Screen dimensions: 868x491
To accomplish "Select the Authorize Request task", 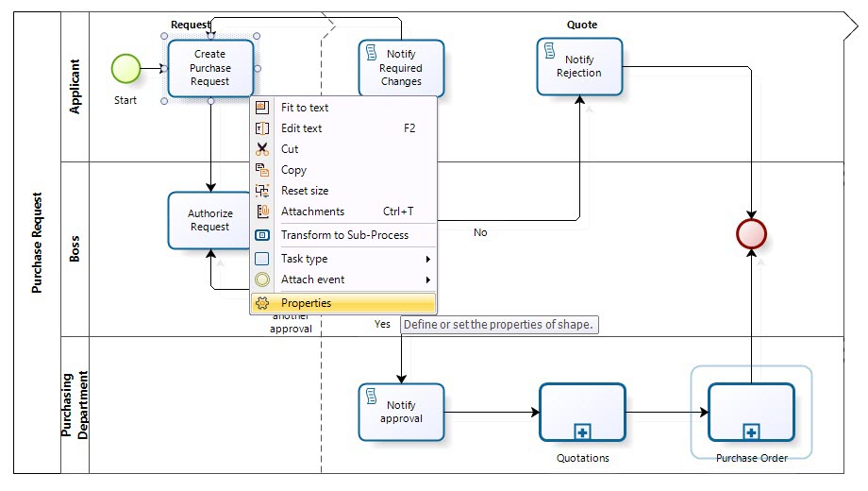I will click(209, 221).
